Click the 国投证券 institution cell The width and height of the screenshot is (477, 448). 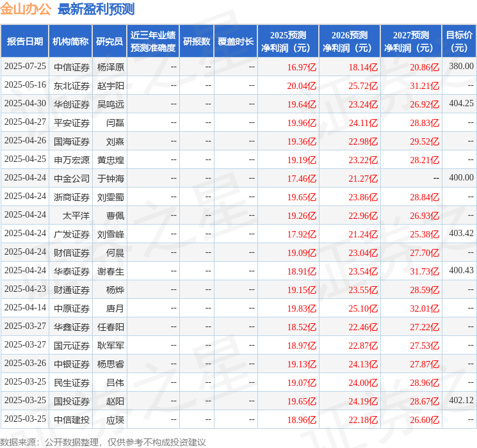tap(72, 401)
